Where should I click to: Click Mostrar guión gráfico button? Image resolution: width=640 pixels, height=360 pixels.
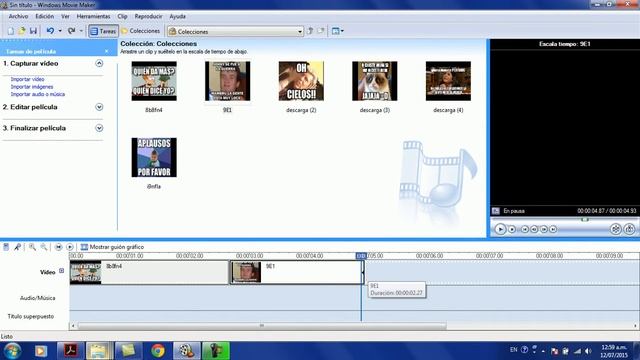click(x=112, y=247)
